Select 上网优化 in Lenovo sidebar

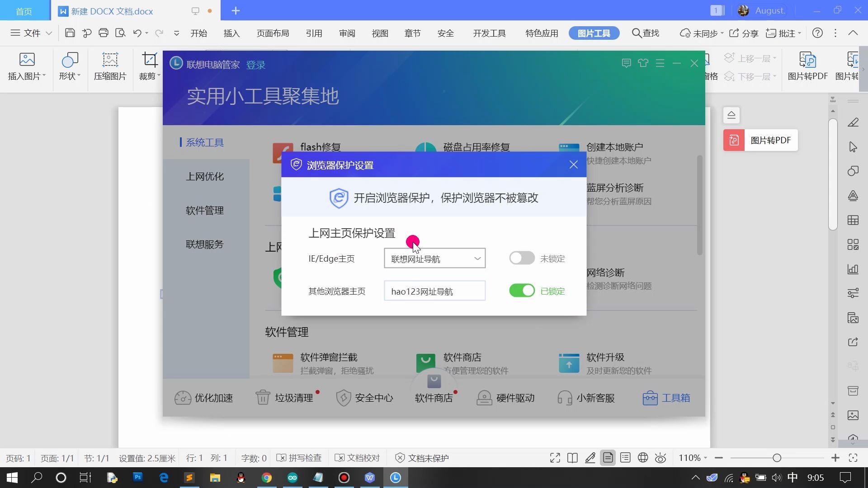click(x=205, y=176)
